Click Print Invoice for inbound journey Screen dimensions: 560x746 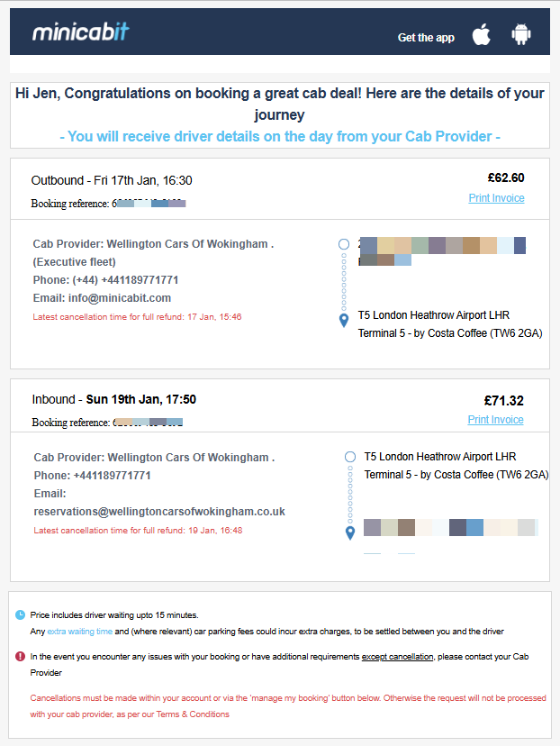[495, 420]
